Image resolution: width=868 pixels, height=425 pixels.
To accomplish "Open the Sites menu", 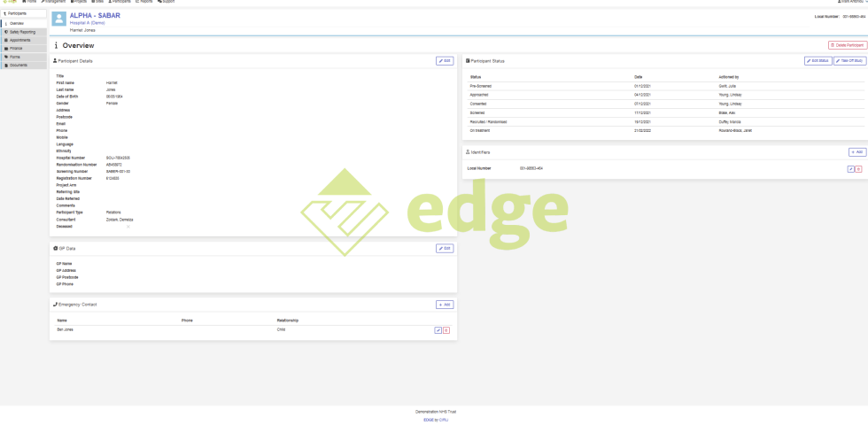I will pos(97,2).
